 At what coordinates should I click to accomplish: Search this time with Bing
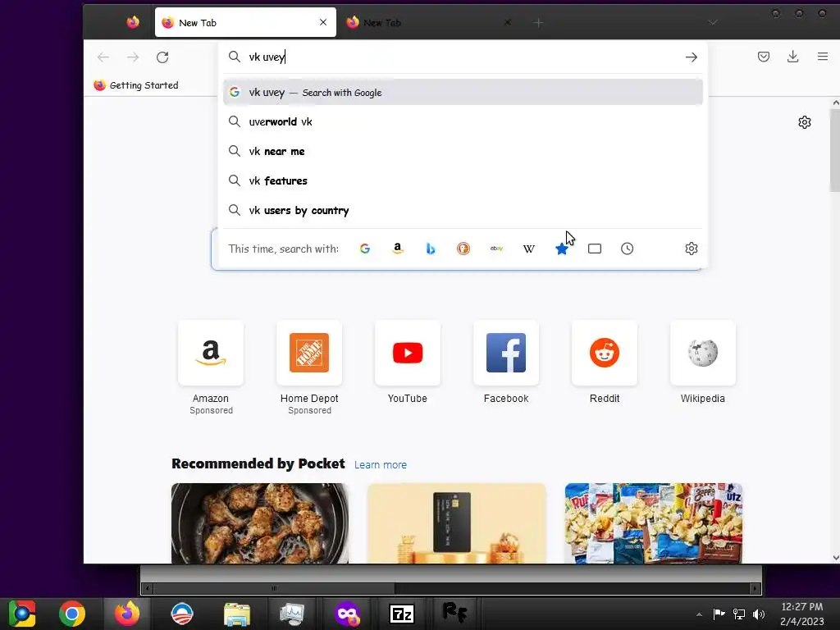[430, 249]
